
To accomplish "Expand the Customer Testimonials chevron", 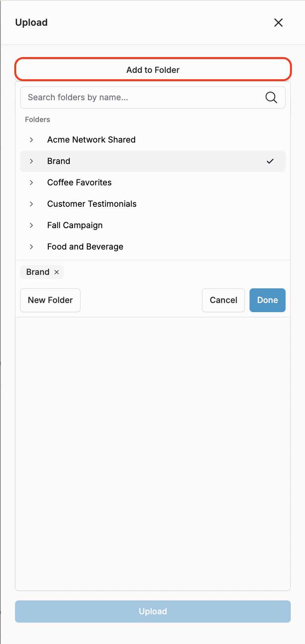I will [x=31, y=204].
